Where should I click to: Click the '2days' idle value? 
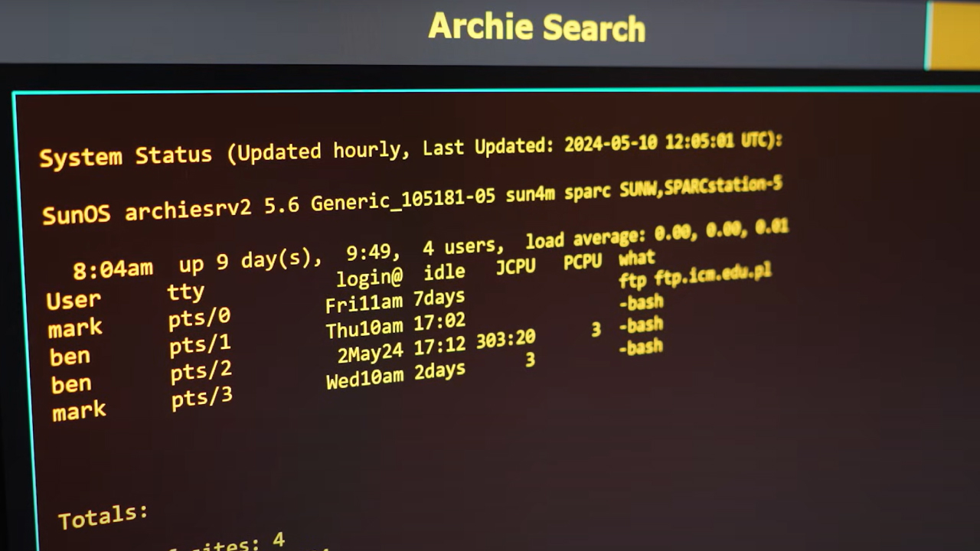[x=439, y=371]
